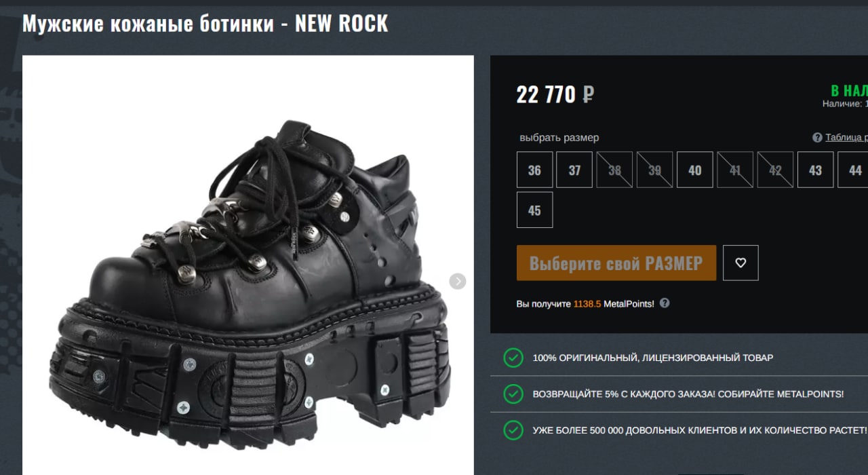
Task: Select size 36
Action: (534, 170)
